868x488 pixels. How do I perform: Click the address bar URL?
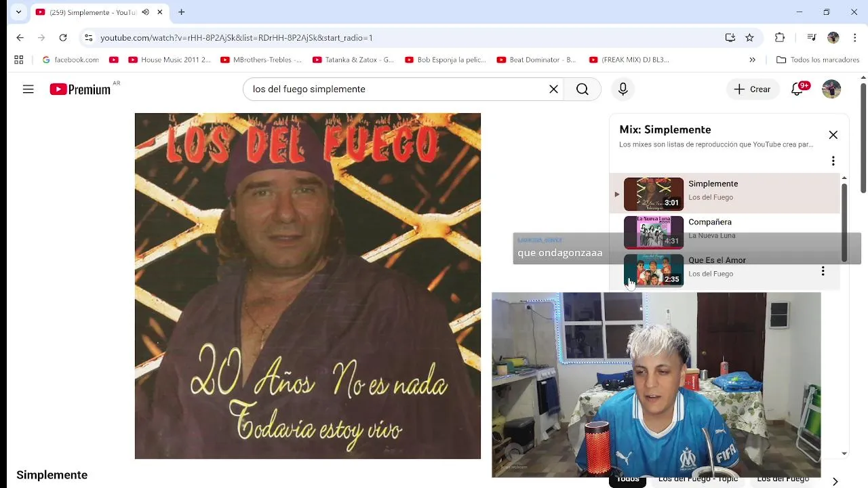(x=237, y=38)
